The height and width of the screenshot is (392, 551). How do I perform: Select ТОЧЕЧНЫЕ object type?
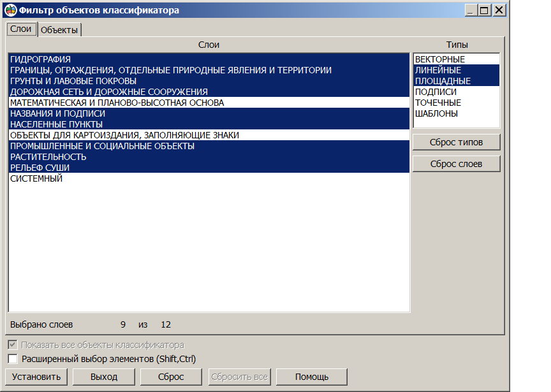click(x=438, y=103)
